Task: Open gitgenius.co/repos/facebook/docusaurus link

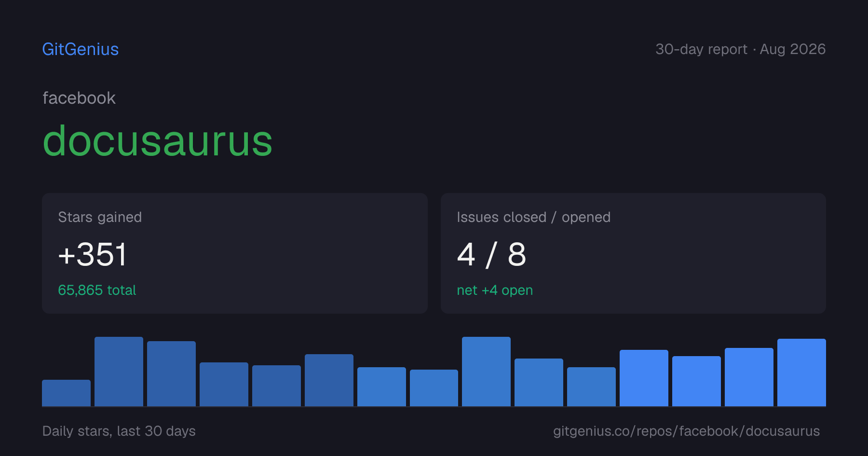Action: click(x=686, y=431)
